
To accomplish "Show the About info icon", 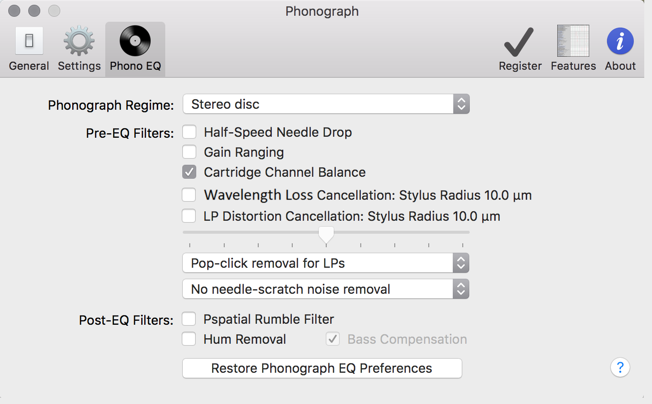I will pyautogui.click(x=620, y=41).
